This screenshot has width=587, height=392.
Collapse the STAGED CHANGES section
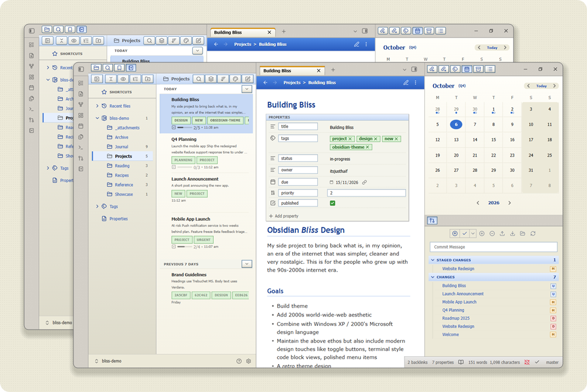[433, 260]
